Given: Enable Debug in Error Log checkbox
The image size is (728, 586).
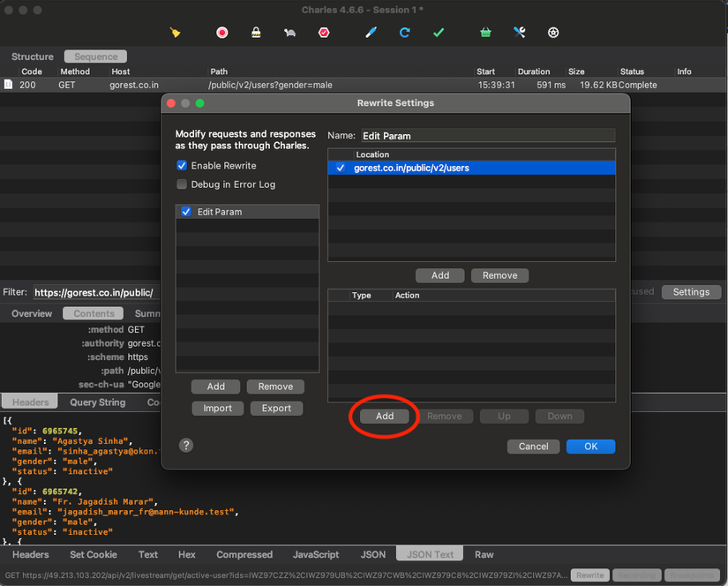Looking at the screenshot, I should (182, 184).
